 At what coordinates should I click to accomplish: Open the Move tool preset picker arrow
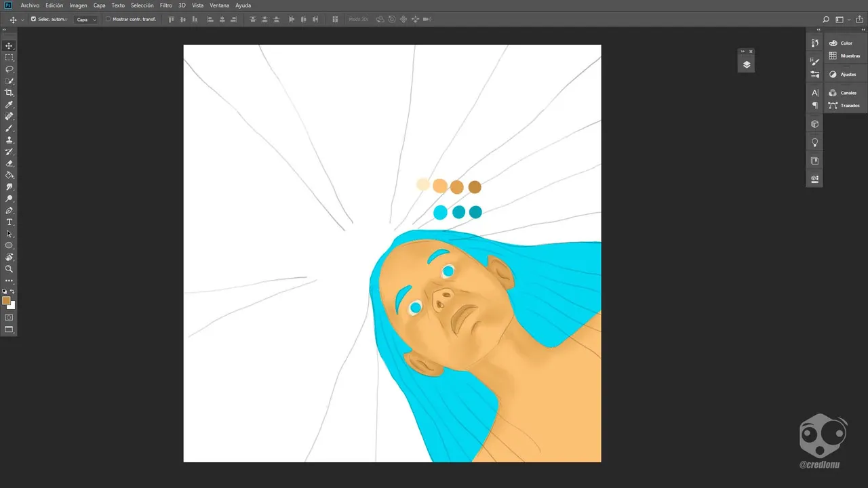[23, 20]
